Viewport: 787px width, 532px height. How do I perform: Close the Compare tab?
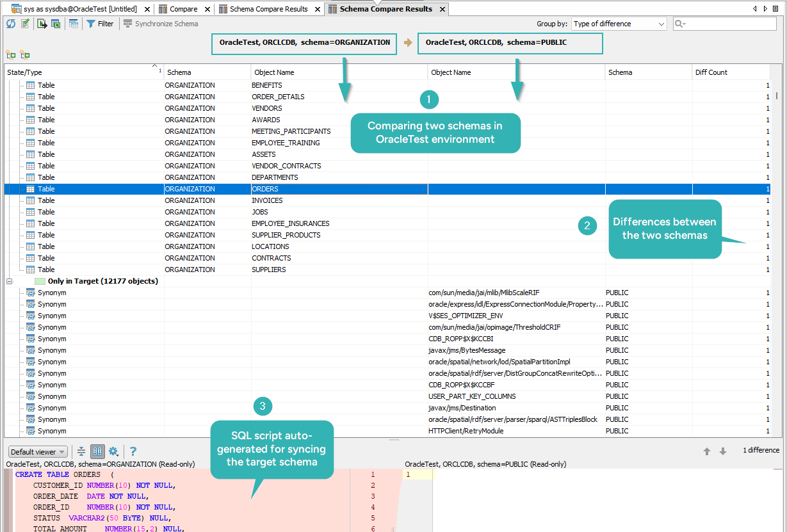point(207,10)
